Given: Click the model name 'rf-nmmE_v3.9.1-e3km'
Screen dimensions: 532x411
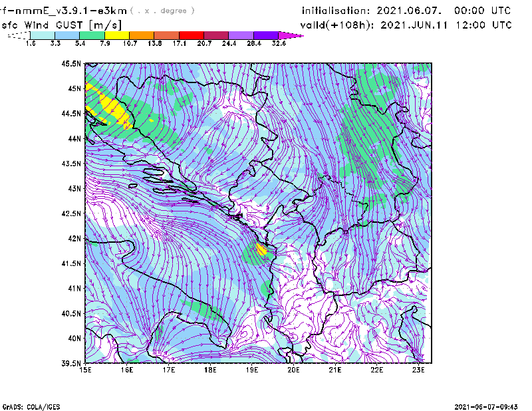Looking at the screenshot, I should (63, 11).
